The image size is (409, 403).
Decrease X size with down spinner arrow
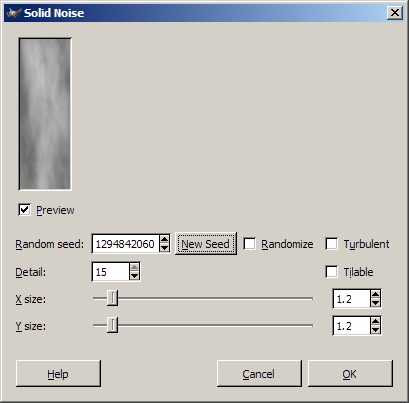coord(375,303)
